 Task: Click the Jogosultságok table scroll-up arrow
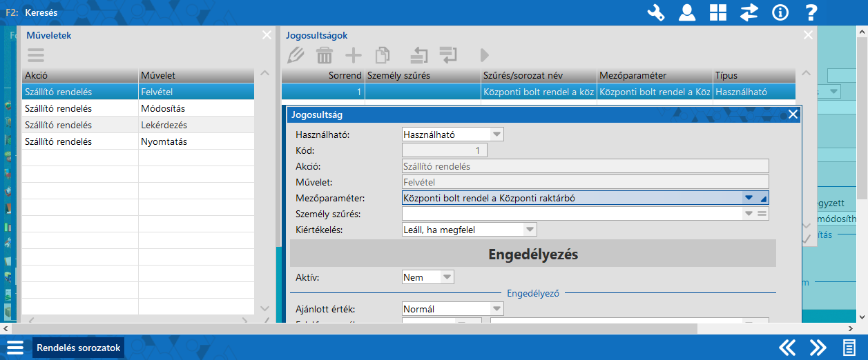click(x=806, y=74)
